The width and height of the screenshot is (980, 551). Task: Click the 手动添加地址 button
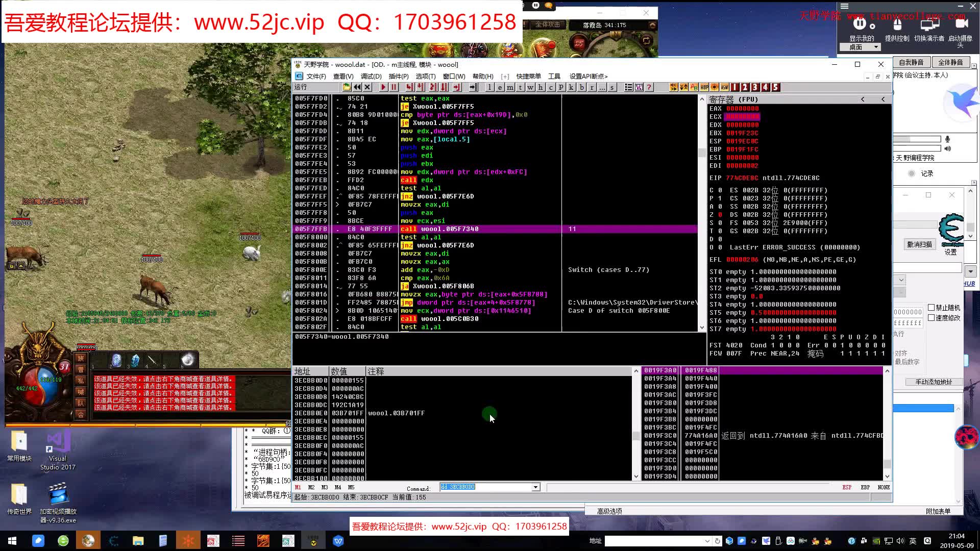coord(934,382)
